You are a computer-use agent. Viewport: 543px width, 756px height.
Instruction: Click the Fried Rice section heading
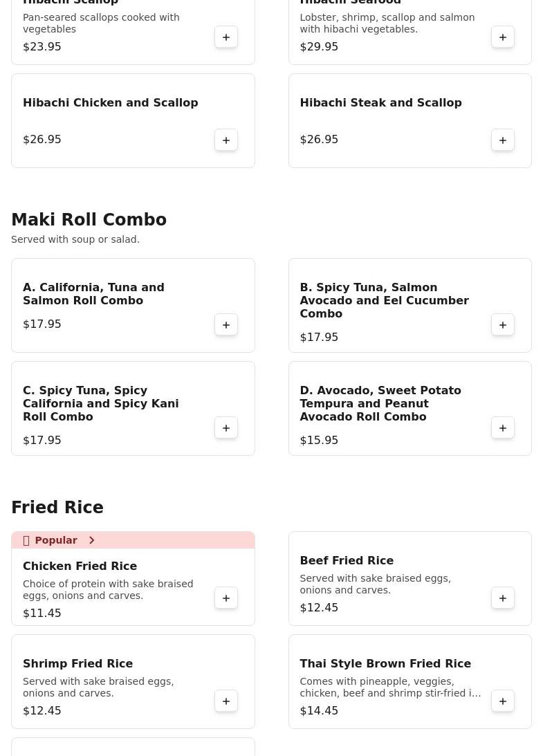pos(57,508)
